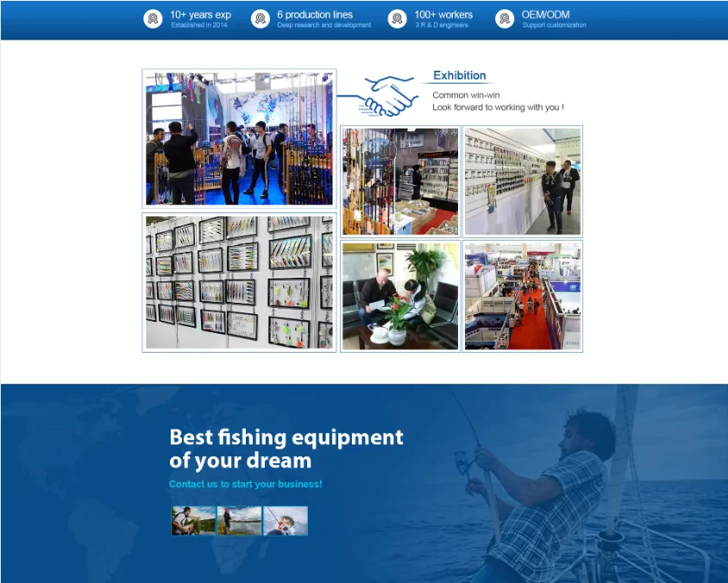The image size is (728, 583).
Task: Open the exhibition booth photo with blue floor
Action: point(239,138)
